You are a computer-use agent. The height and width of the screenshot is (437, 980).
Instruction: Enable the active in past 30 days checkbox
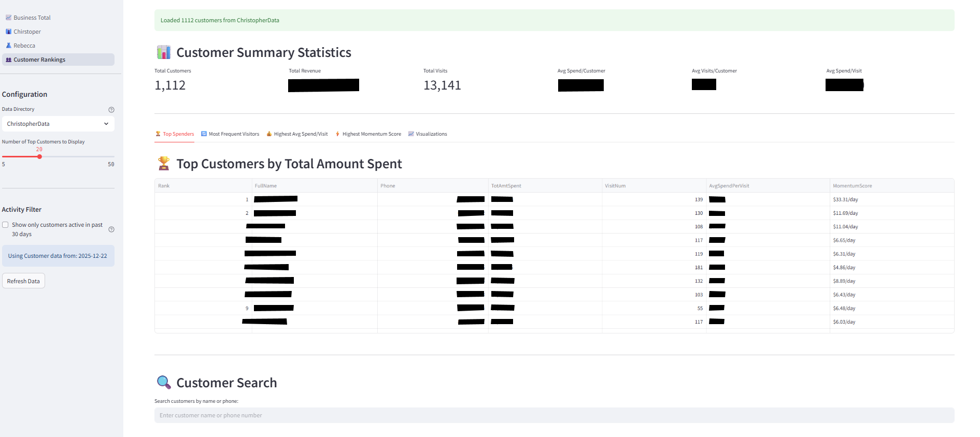[x=5, y=225]
